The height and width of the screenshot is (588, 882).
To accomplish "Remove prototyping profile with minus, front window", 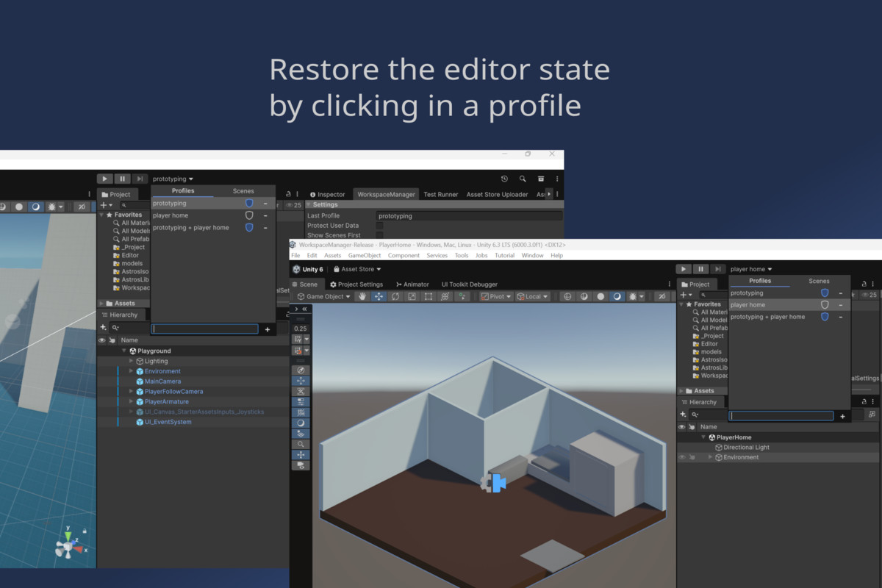I will (841, 293).
